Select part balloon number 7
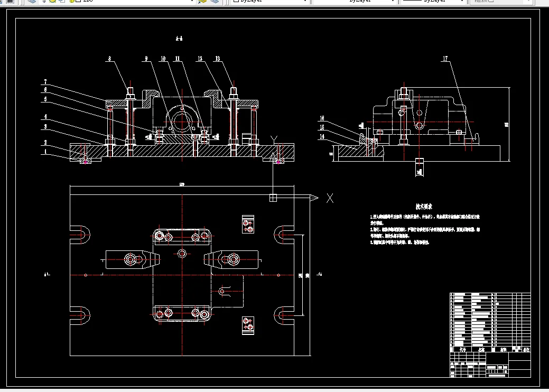549x392 pixels. coord(45,81)
